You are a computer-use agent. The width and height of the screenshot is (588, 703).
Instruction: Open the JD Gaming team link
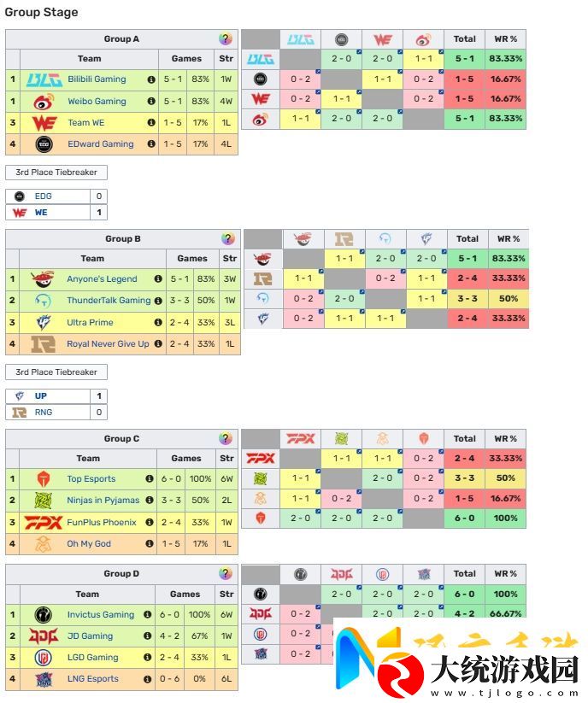pos(90,636)
